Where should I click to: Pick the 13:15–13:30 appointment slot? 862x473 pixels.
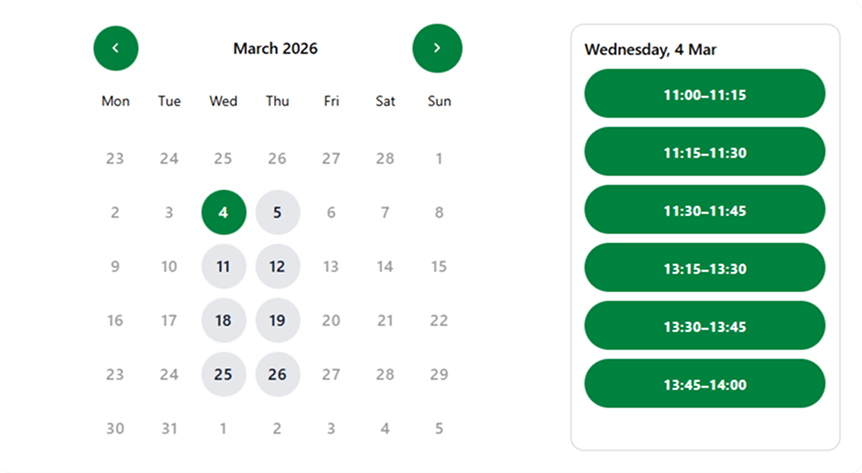coord(704,268)
